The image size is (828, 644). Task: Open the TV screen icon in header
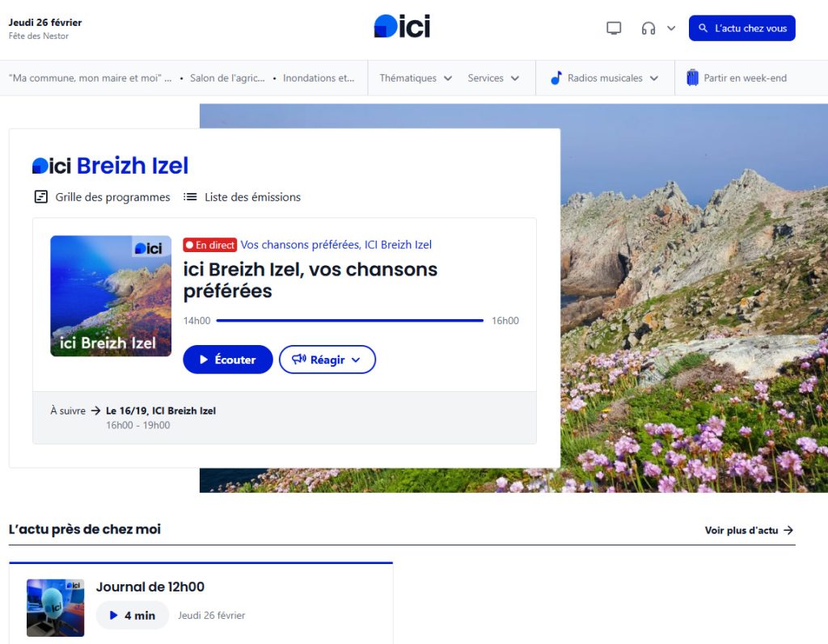pos(614,28)
